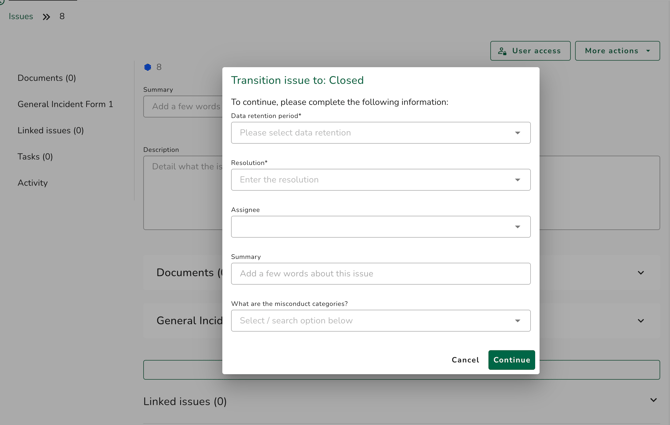The height and width of the screenshot is (425, 670).
Task: Select General Incident Form 1 in sidebar
Action: [65, 104]
